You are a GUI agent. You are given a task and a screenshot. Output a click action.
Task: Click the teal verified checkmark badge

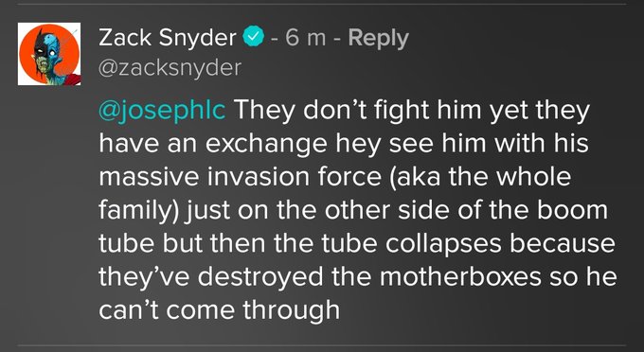pos(254,38)
